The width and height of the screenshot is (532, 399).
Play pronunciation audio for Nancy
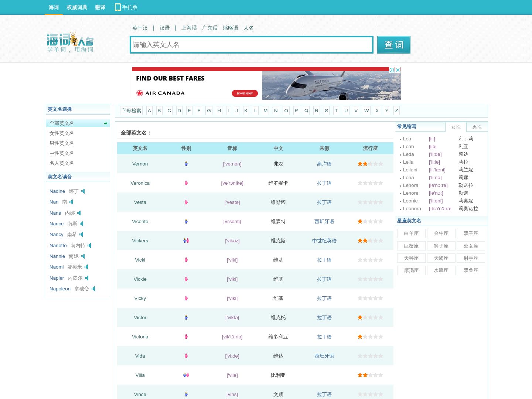coord(81,234)
